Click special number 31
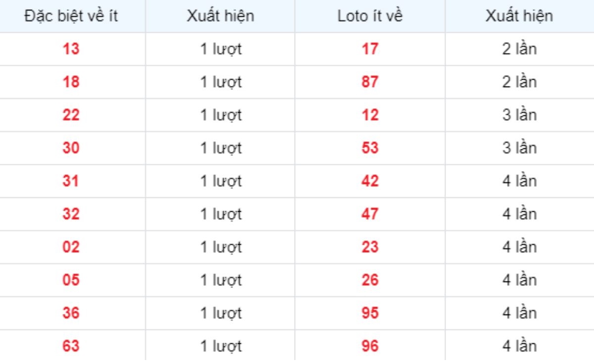Image resolution: width=594 pixels, height=364 pixels. point(71,181)
